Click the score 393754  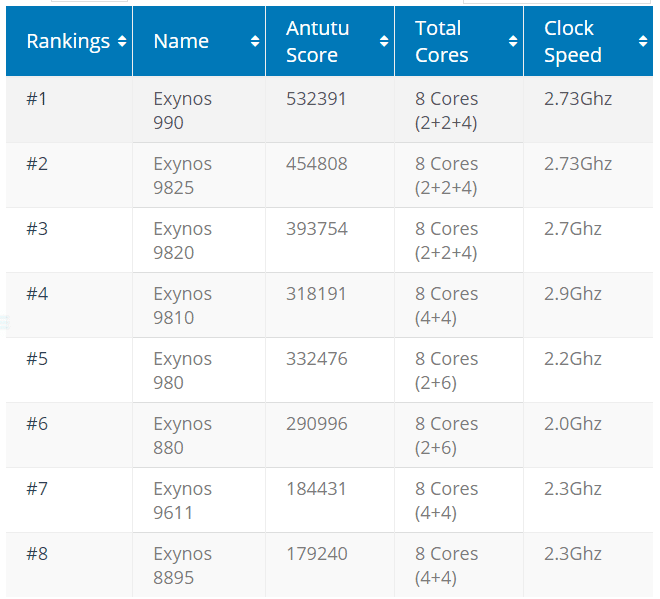pos(317,229)
